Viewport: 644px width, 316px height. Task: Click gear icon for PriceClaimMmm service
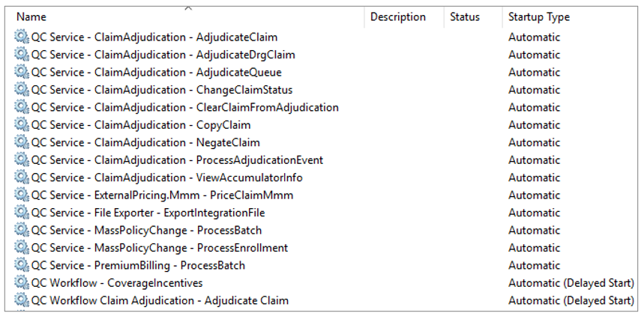pos(21,195)
